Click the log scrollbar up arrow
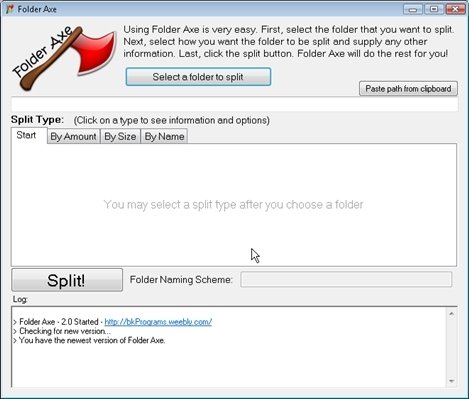The width and height of the screenshot is (469, 399). (x=451, y=314)
